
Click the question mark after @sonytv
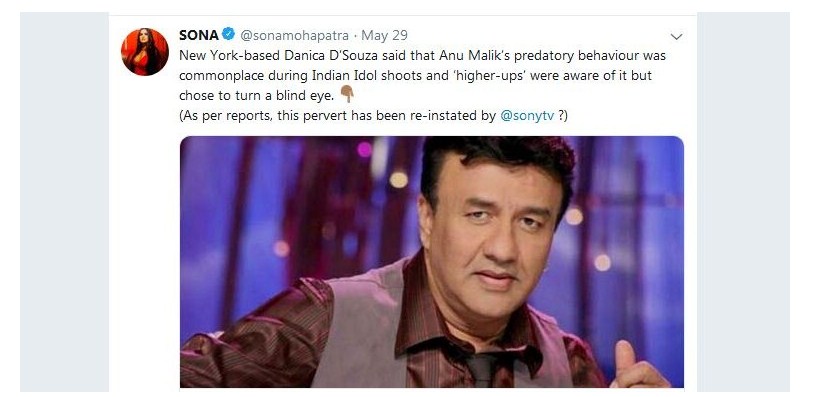[560, 116]
